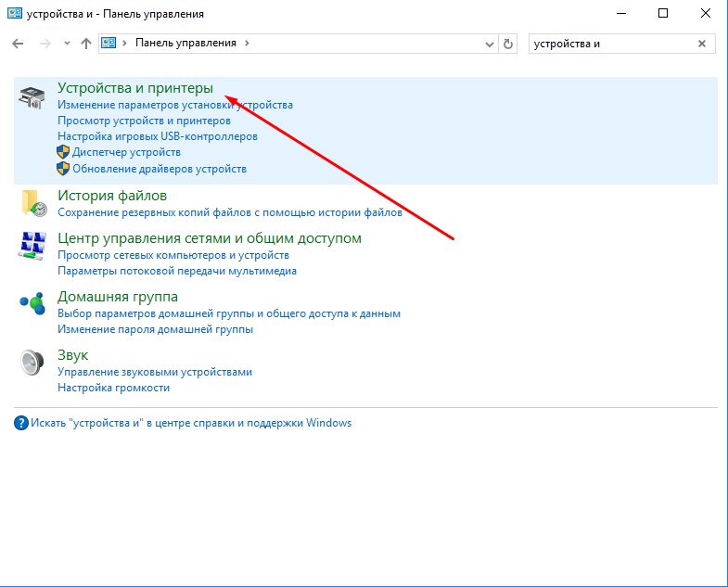This screenshot has height=587, width=728.
Task: Open История файлов heading
Action: tap(112, 196)
